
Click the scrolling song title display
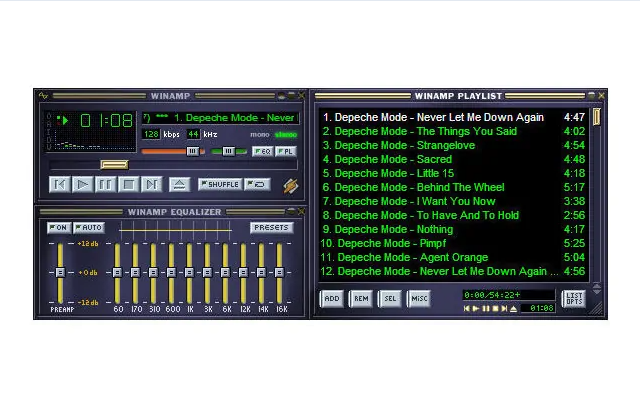coord(220,118)
